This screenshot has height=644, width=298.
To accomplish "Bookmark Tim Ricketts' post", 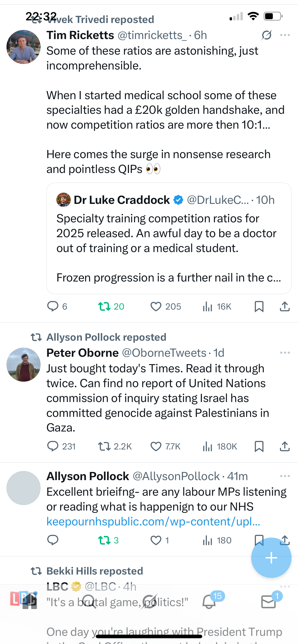I will pyautogui.click(x=259, y=306).
